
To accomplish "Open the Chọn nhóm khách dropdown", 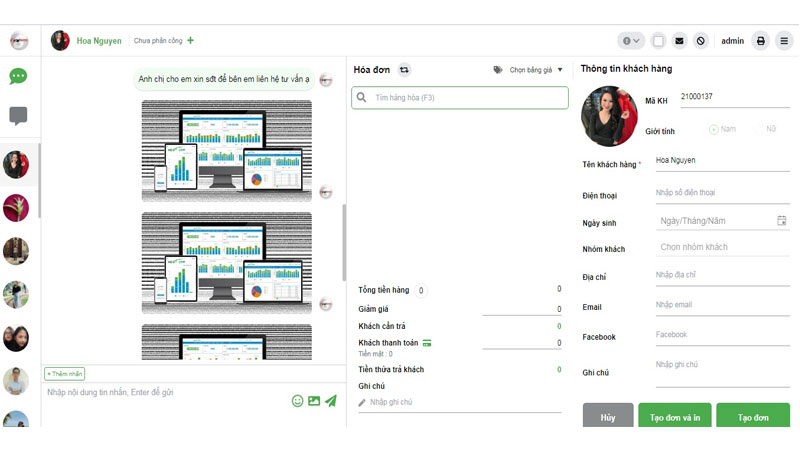I will (x=722, y=247).
